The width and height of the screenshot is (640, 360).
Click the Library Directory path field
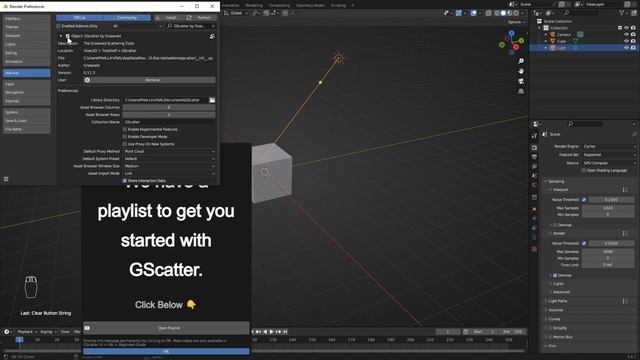pos(165,100)
